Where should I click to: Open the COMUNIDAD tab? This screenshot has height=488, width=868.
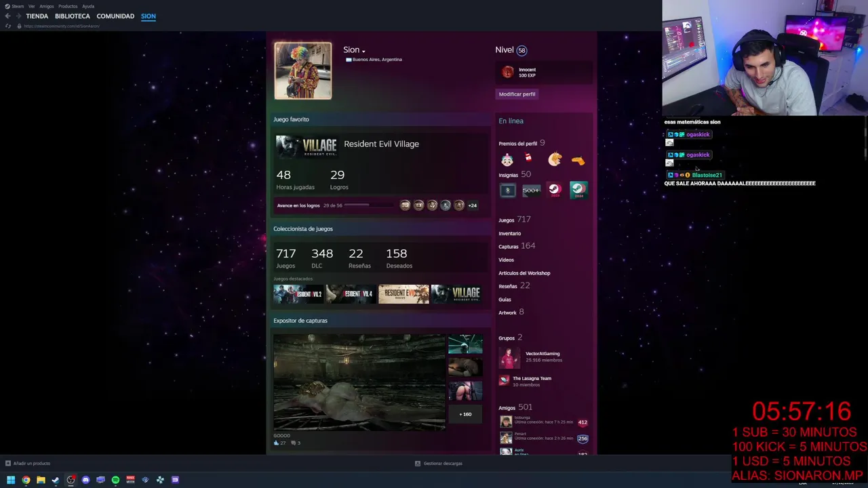[115, 16]
